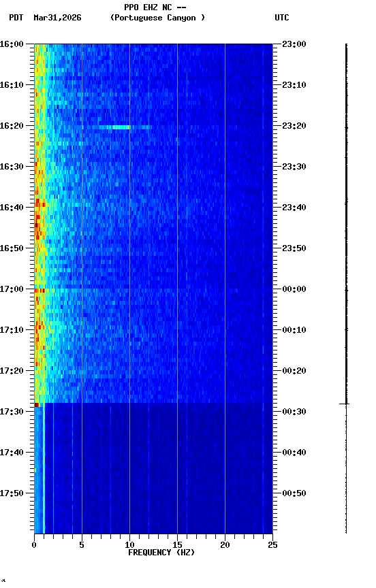Click the horizontal tick mark on the seismogram trace
This screenshot has width=376, height=588.
(x=345, y=404)
